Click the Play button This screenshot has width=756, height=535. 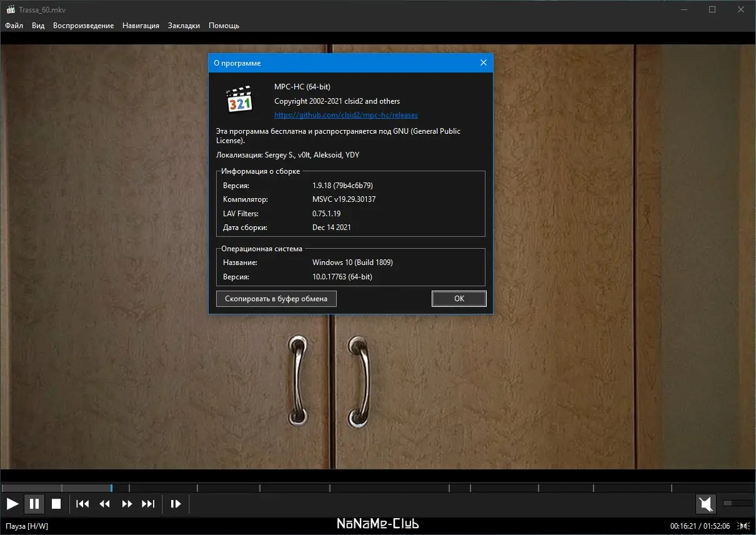tap(12, 504)
